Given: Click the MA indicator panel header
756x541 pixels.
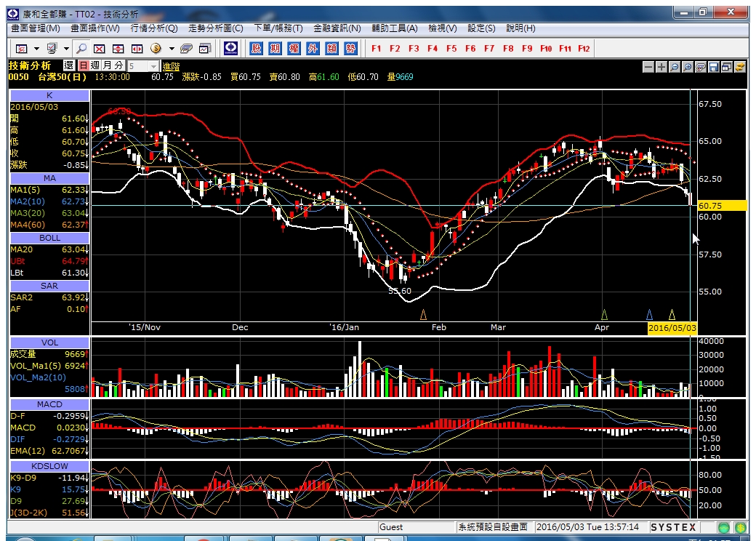Looking at the screenshot, I should click(x=49, y=178).
